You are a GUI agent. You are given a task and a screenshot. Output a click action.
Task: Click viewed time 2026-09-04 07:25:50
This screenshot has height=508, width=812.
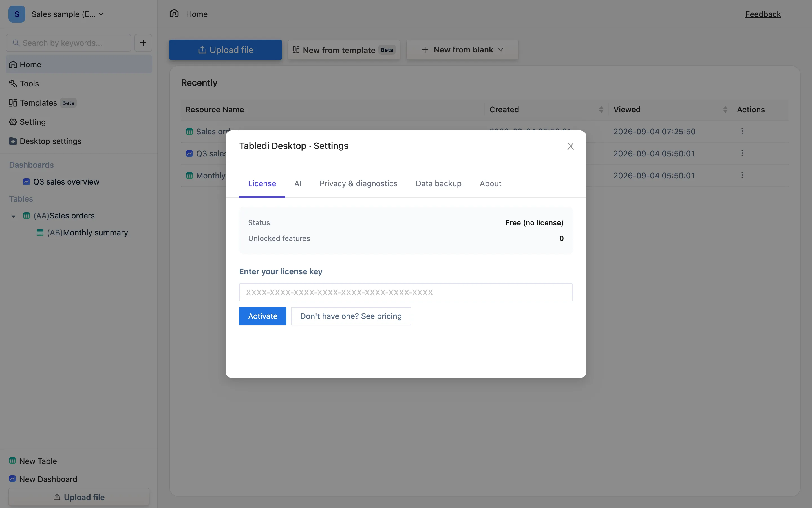coord(654,131)
